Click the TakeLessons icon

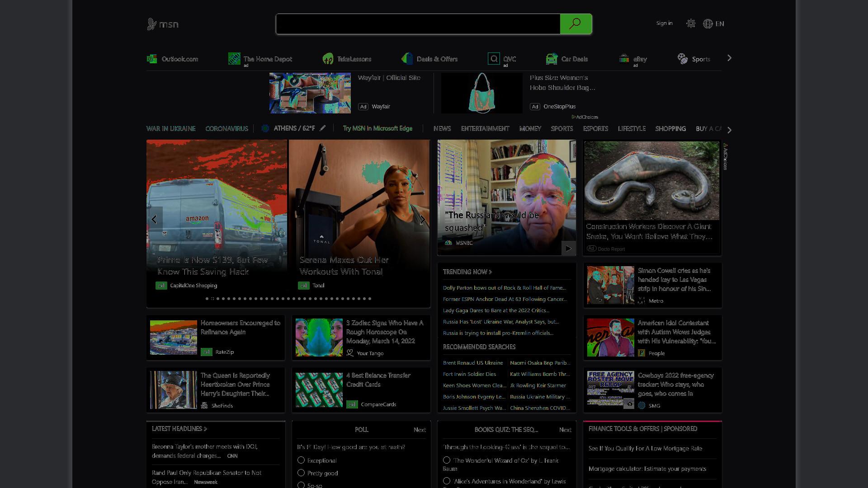[x=328, y=59]
